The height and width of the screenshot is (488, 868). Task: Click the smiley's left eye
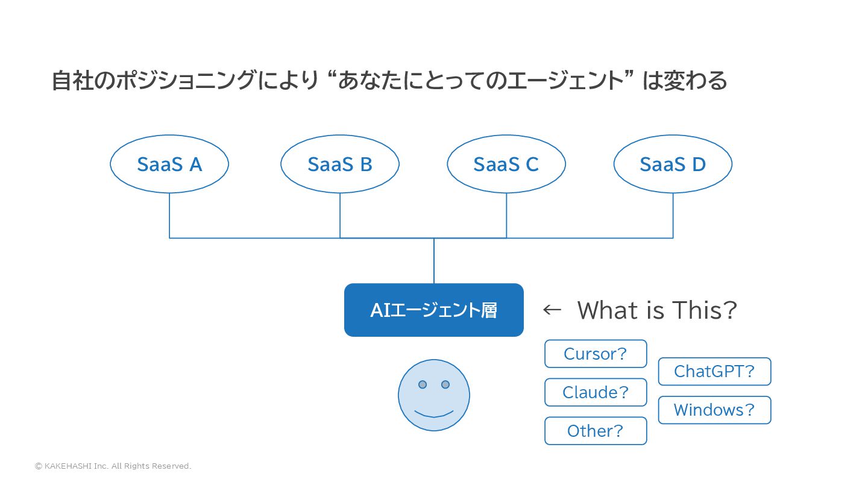pyautogui.click(x=423, y=384)
